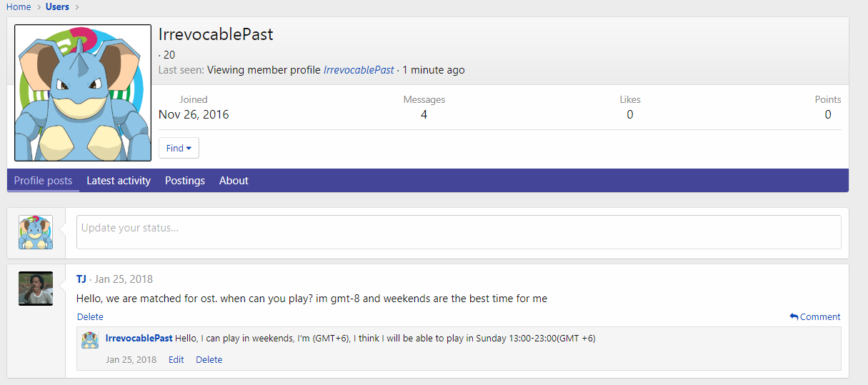
Task: Click the large Nidoqueen profile avatar
Action: point(83,93)
